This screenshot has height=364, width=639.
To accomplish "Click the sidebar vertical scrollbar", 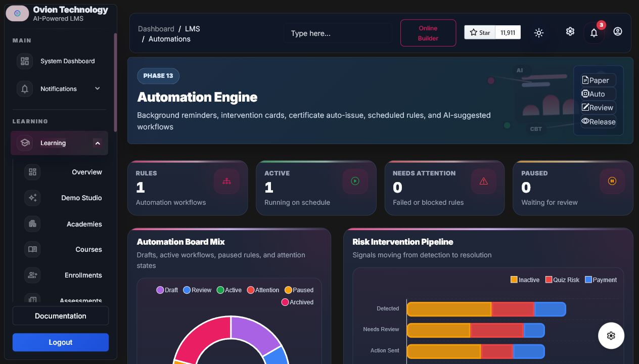I will (115, 82).
